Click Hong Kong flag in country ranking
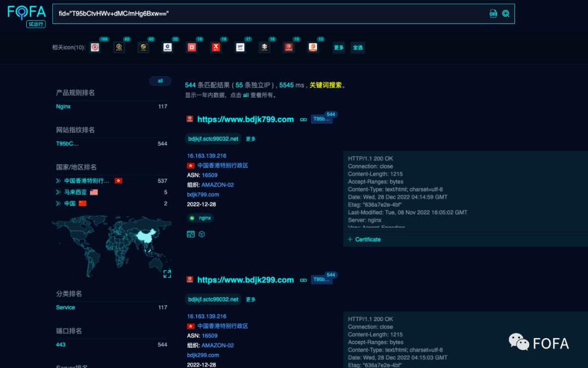Viewport: 588px width, 368px height. point(119,180)
